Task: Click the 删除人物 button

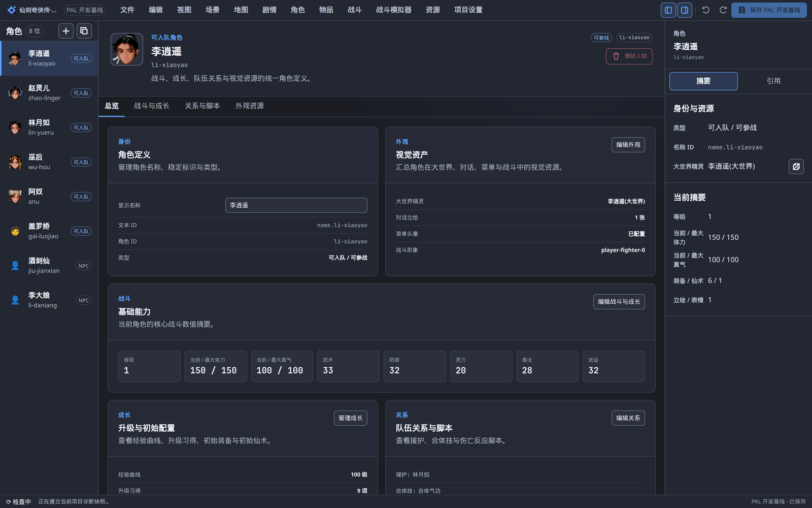Action: (629, 56)
